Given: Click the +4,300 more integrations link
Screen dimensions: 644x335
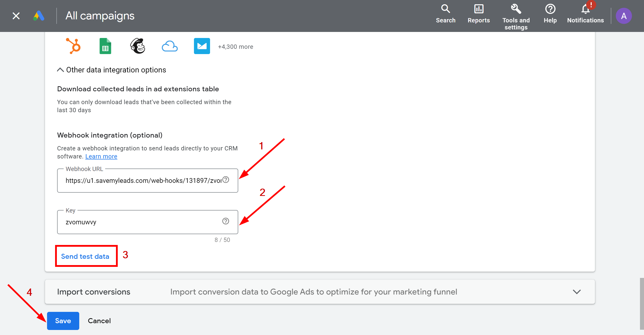Looking at the screenshot, I should pos(235,46).
